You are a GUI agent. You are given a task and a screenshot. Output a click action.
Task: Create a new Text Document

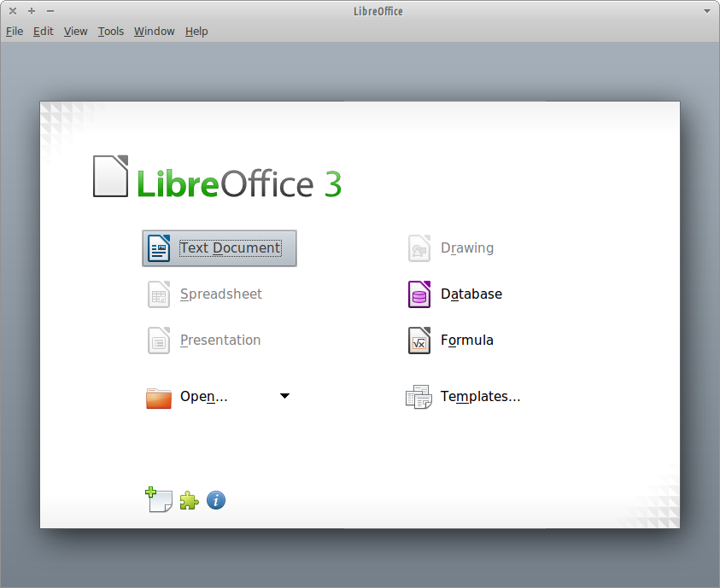[x=219, y=248]
